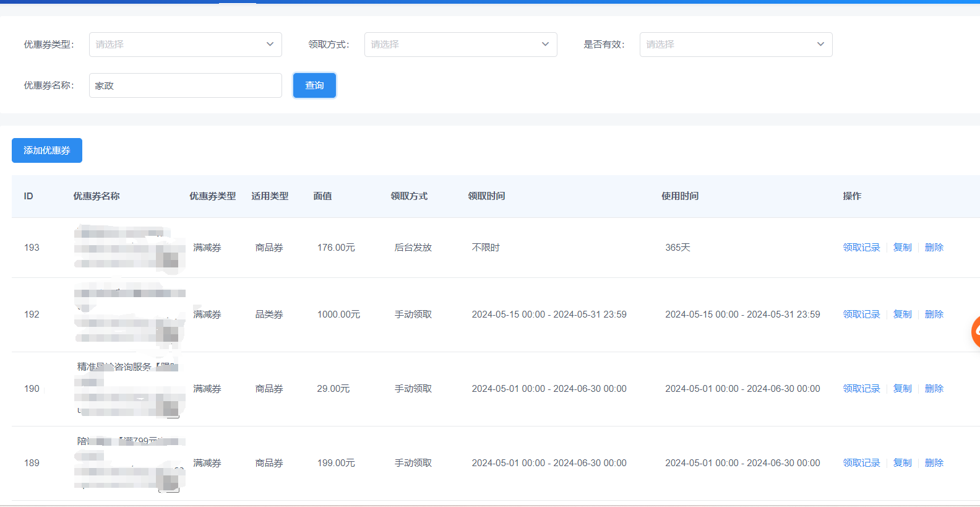This screenshot has width=980, height=507.
Task: Click 删除 for coupon 190
Action: [x=934, y=389]
